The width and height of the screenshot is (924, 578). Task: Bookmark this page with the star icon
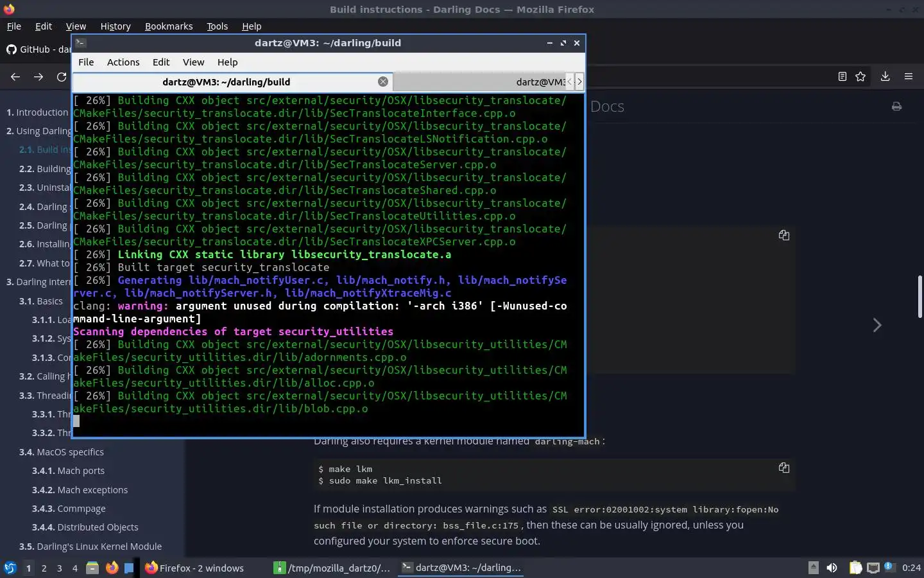pos(860,76)
